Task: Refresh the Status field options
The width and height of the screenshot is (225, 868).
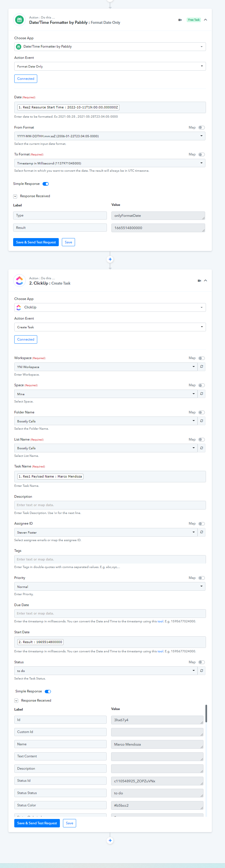Action: 201,671
